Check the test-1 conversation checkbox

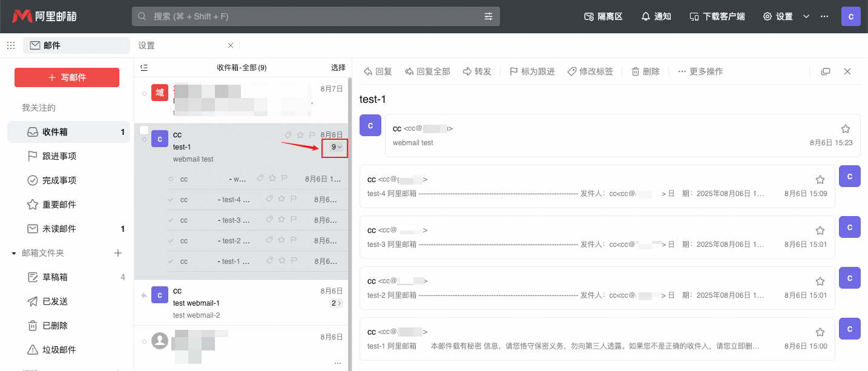point(144,130)
